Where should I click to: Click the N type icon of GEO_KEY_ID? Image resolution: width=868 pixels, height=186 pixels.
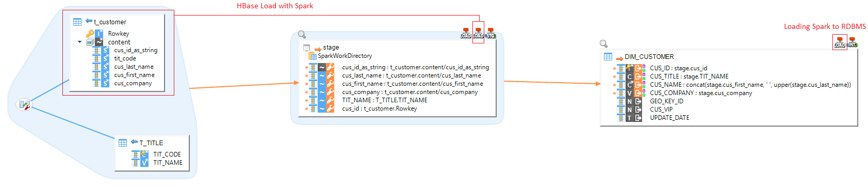pyautogui.click(x=629, y=101)
